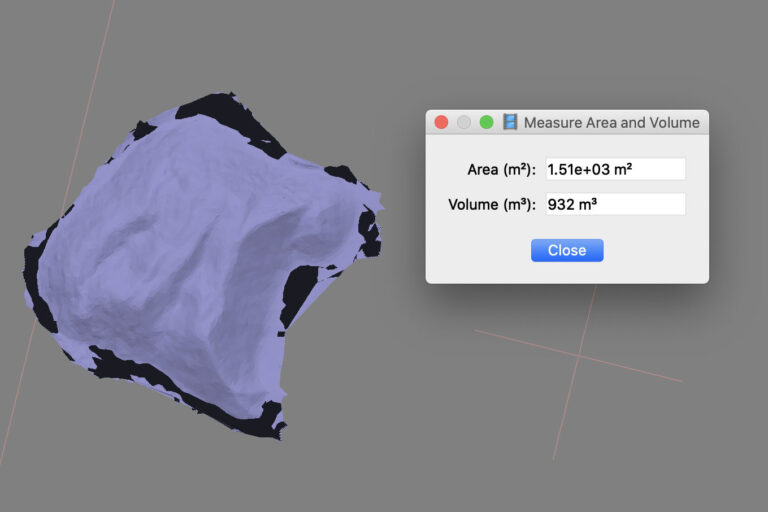The image size is (768, 512).
Task: Click the Measure Area and Volume title
Action: 612,122
